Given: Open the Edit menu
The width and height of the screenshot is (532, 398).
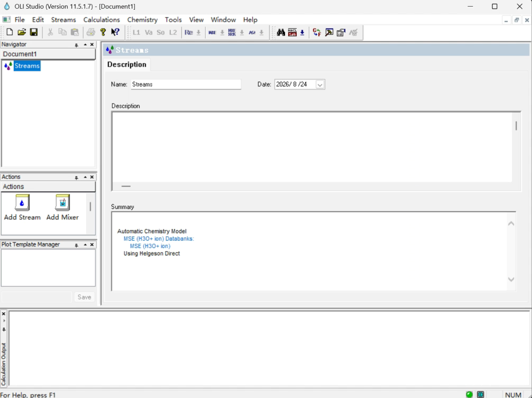Looking at the screenshot, I should tap(38, 19).
